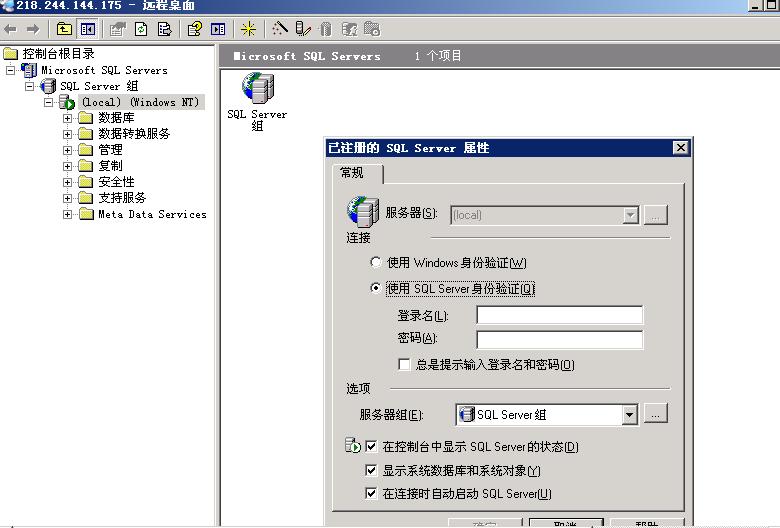Screen dimensions: 780x528
Task: Collapse SQL Server 组 tree node
Action: [x=30, y=86]
